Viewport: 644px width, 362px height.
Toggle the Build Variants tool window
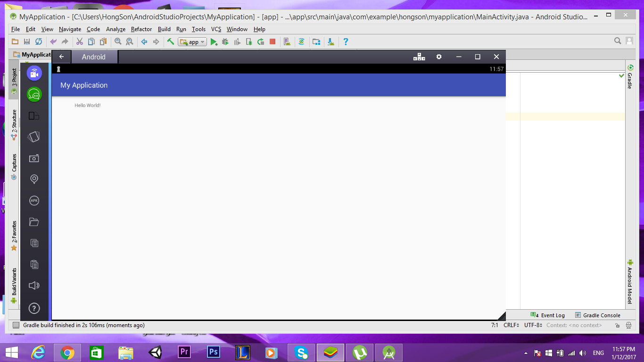tap(14, 286)
